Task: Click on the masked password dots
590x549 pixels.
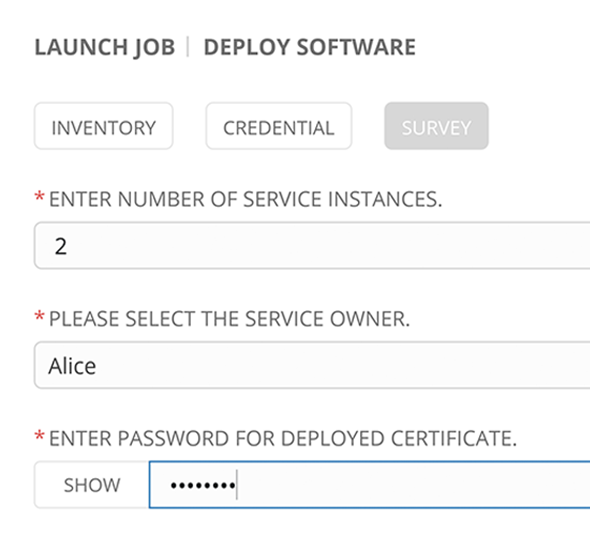Action: pyautogui.click(x=203, y=485)
